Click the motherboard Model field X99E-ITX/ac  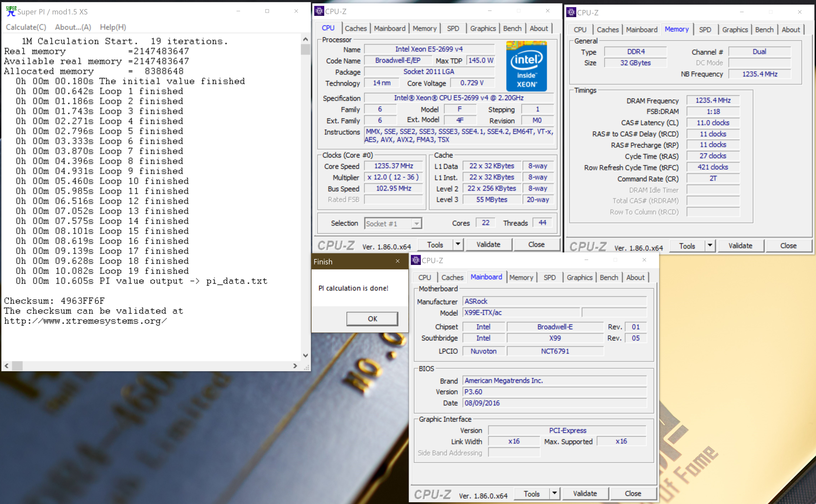click(x=521, y=312)
